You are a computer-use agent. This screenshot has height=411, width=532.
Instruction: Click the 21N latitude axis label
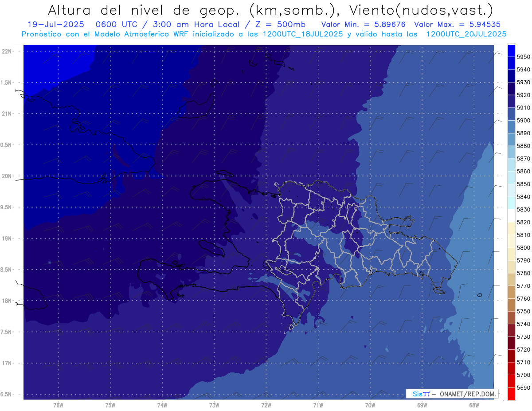pos(8,114)
